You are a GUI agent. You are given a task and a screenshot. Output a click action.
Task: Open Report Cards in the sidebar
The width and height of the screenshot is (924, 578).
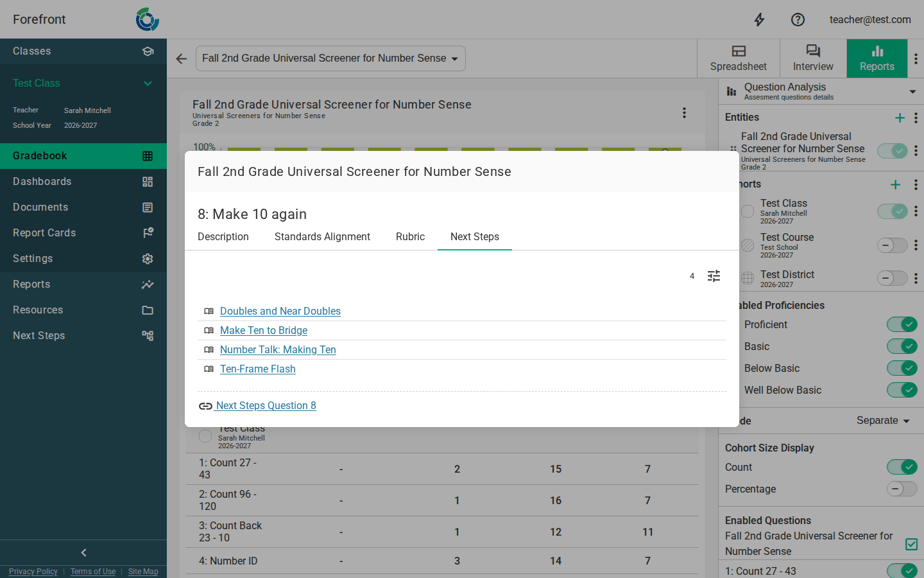(x=83, y=232)
